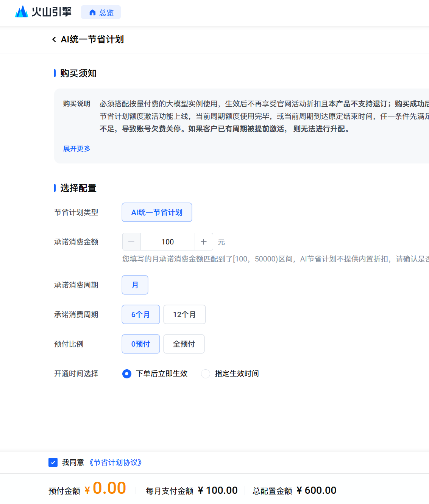Image resolution: width=429 pixels, height=504 pixels.
Task: Select AI统一节省计划 plan type
Action: tap(157, 212)
